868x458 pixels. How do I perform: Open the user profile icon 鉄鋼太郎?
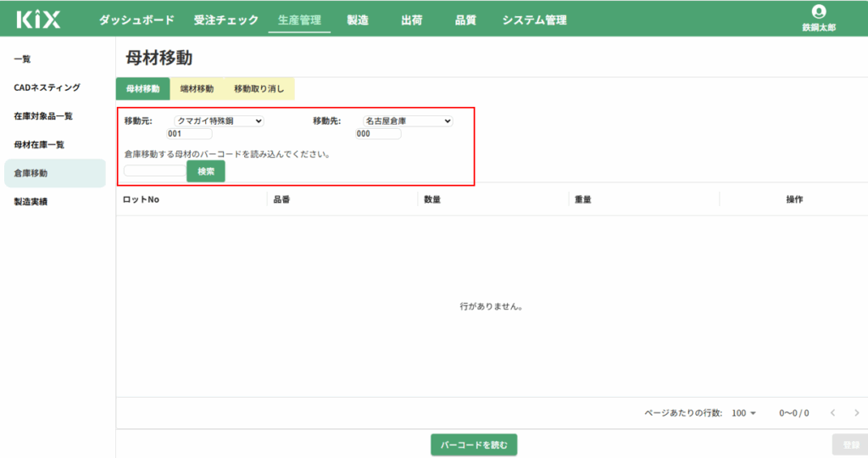[818, 12]
